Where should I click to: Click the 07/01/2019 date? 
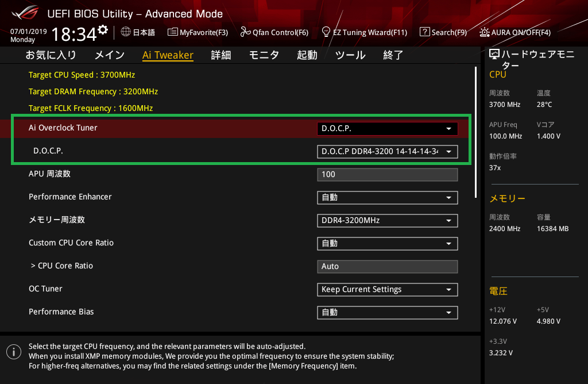[29, 32]
